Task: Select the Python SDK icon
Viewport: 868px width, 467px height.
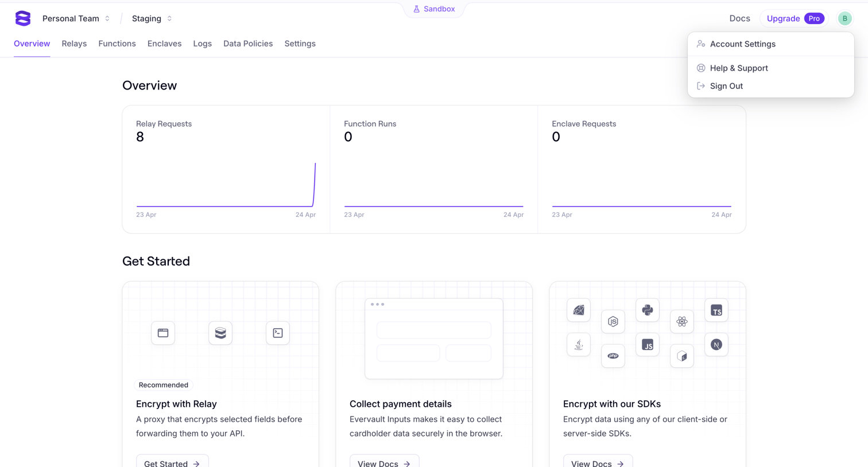Action: pyautogui.click(x=648, y=310)
